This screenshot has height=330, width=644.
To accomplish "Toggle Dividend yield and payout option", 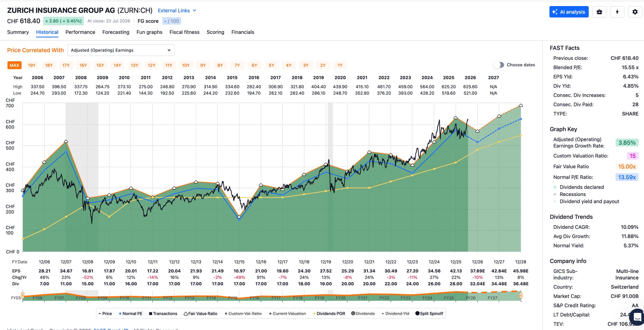I will (586, 201).
